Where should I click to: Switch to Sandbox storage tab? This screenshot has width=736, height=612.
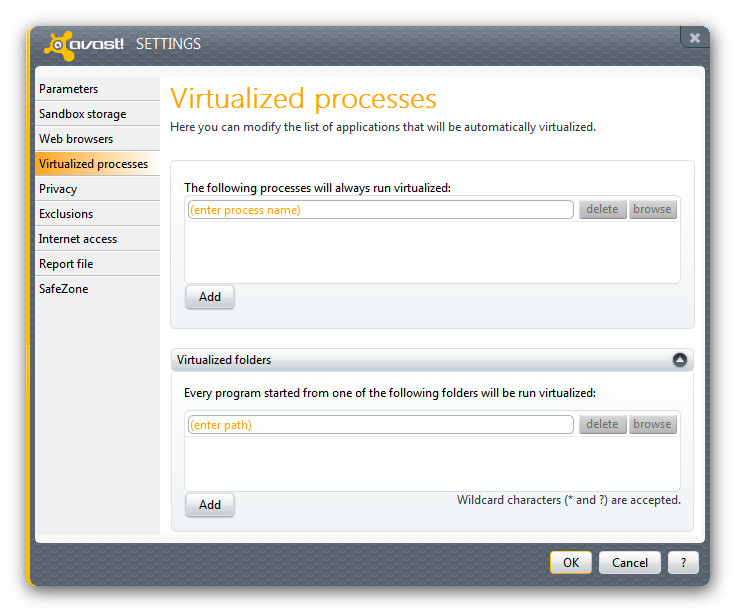pyautogui.click(x=82, y=114)
